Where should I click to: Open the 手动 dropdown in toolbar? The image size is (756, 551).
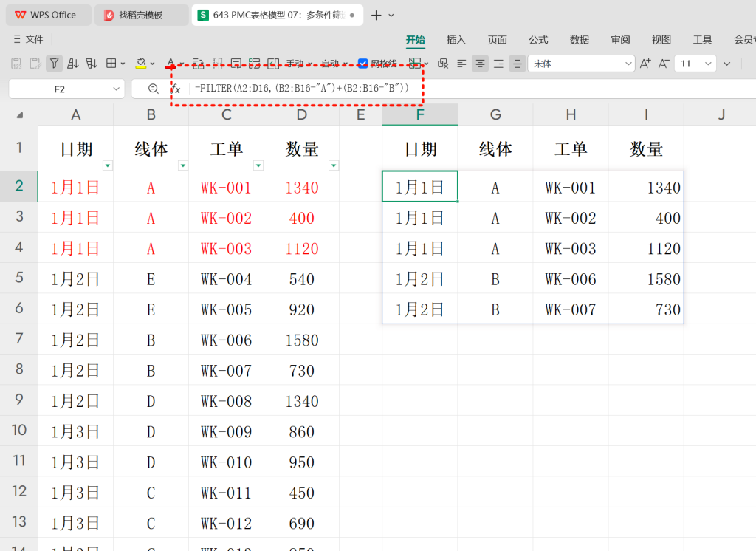(299, 64)
